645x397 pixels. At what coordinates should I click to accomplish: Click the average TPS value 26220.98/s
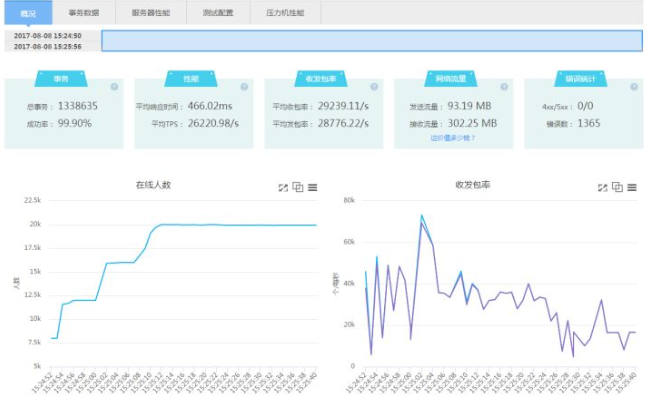pyautogui.click(x=213, y=123)
